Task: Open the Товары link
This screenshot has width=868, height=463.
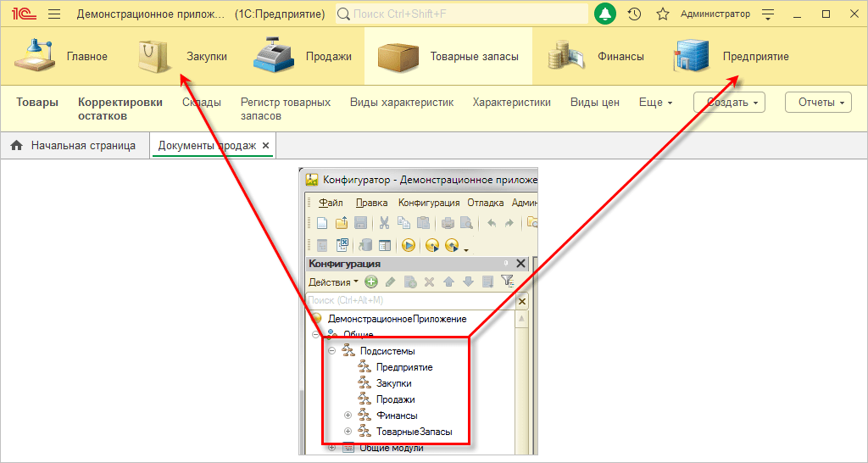Action: click(x=37, y=103)
